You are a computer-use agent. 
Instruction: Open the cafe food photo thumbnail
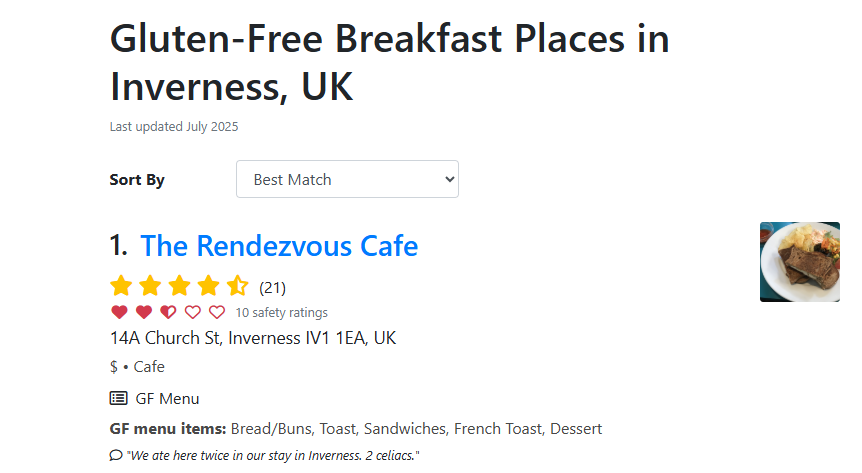pos(800,262)
